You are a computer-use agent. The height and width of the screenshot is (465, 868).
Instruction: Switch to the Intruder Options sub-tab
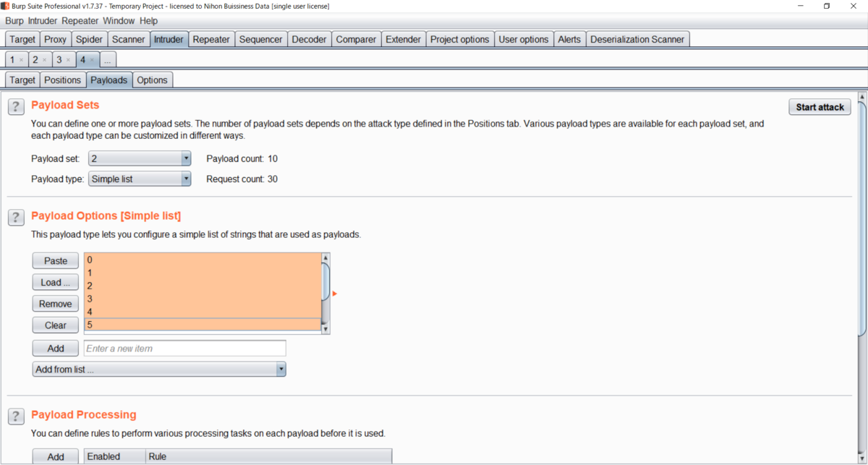click(x=152, y=80)
